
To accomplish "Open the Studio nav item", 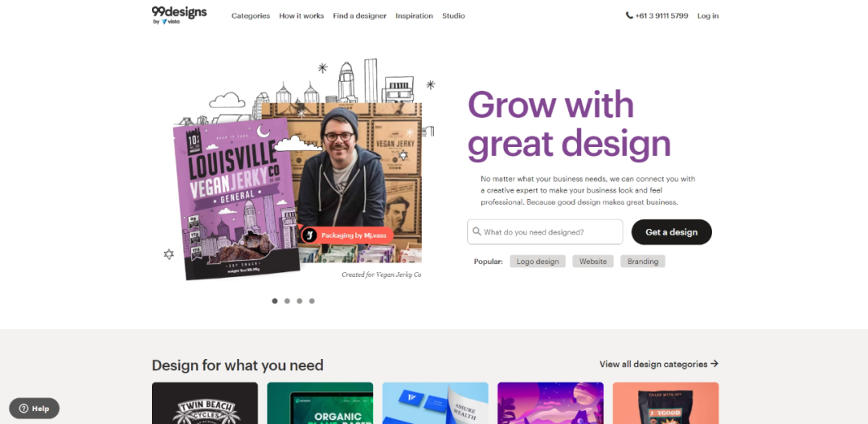I will tap(453, 16).
